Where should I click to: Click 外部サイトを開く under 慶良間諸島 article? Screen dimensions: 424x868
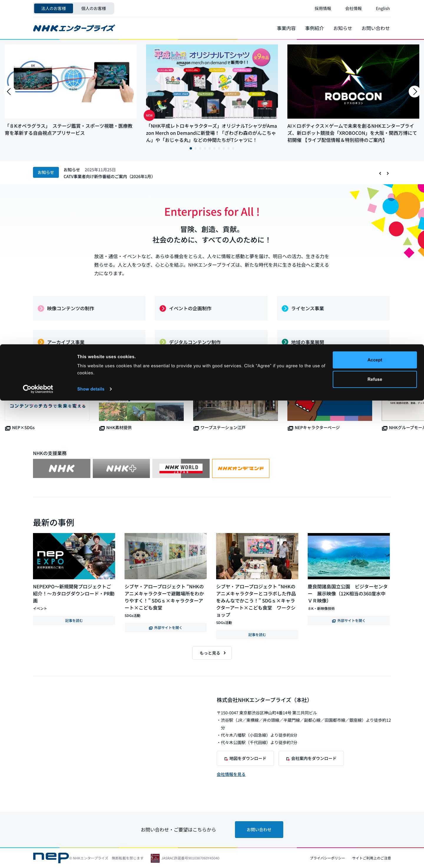coord(349,621)
